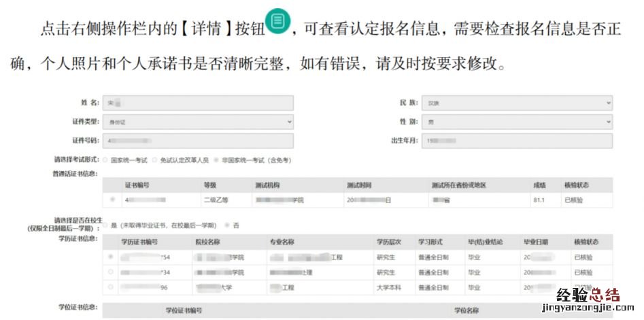
Task: Expand the 民族 dropdown showing 汉族
Action: coord(516,102)
